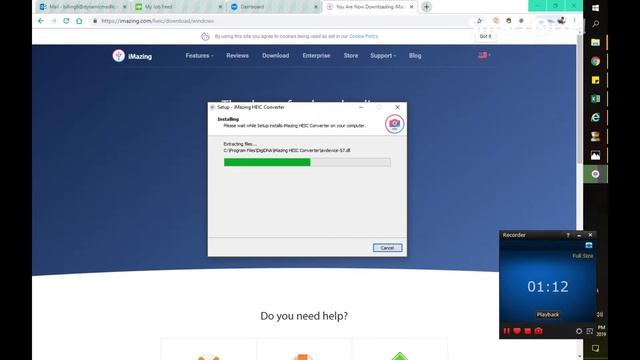This screenshot has height=360, width=640.
Task: Open Excel from the taskbar
Action: coord(596,99)
